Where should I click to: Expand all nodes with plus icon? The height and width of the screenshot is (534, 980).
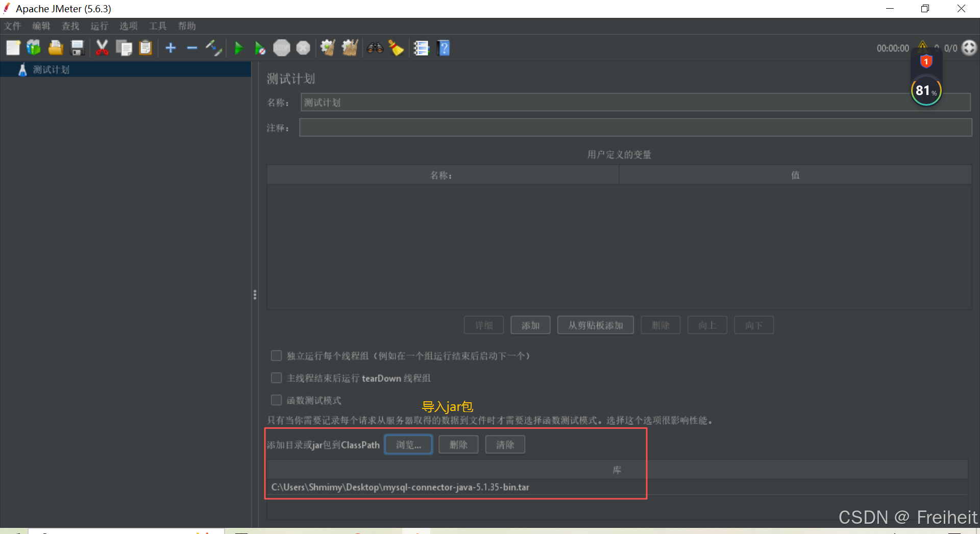click(x=170, y=48)
